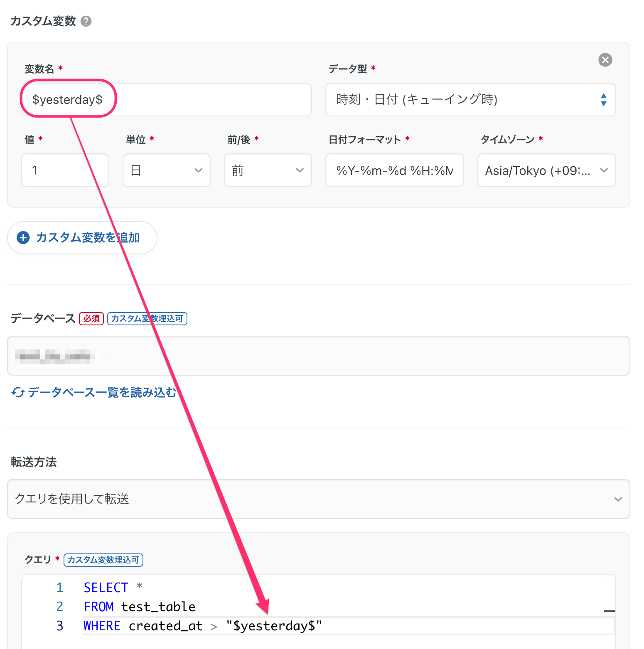644x649 pixels.
Task: Remove this custom variable with the X icon
Action: [x=605, y=60]
